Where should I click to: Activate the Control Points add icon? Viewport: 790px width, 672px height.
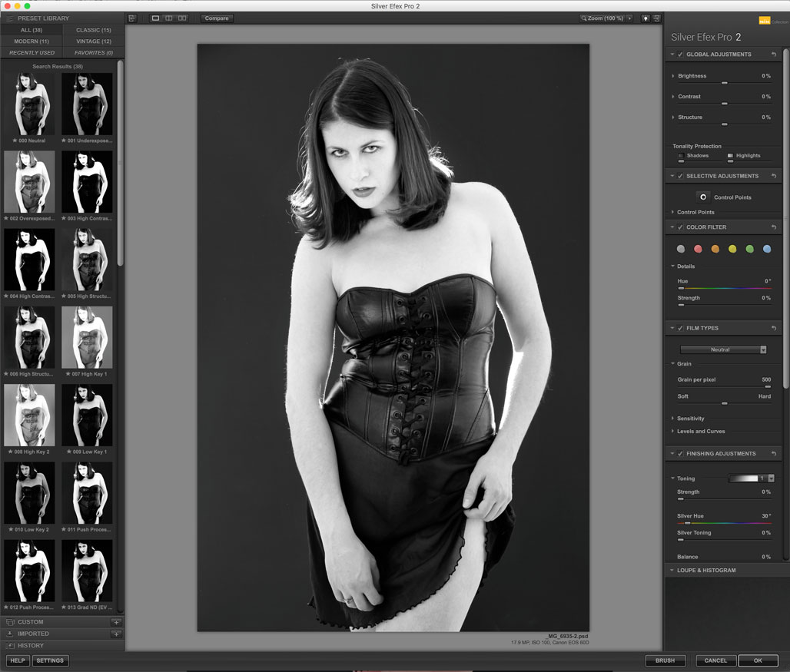coord(702,197)
